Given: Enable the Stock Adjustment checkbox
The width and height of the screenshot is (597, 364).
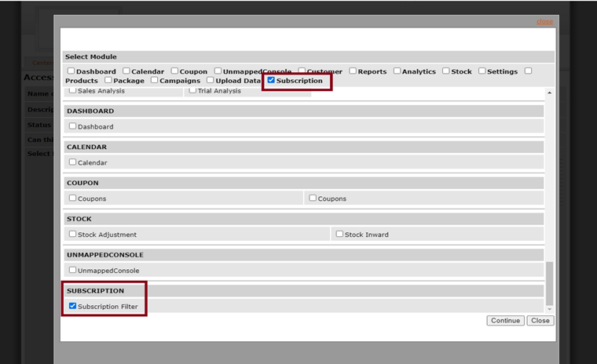Looking at the screenshot, I should 72,234.
